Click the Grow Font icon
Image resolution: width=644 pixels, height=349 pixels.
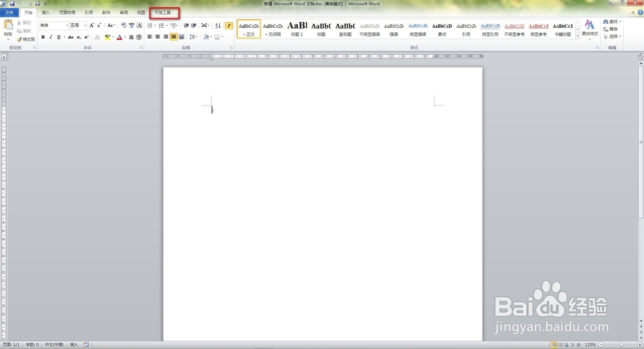[x=91, y=26]
